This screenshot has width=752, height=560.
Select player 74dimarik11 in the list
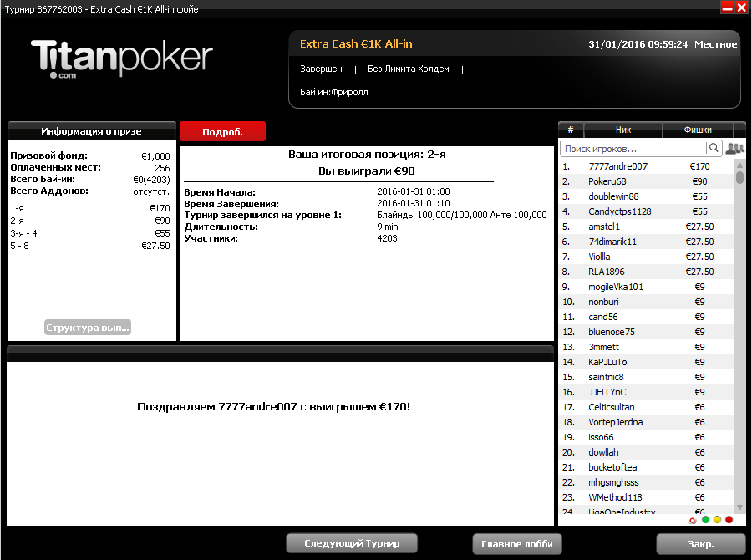coord(646,242)
